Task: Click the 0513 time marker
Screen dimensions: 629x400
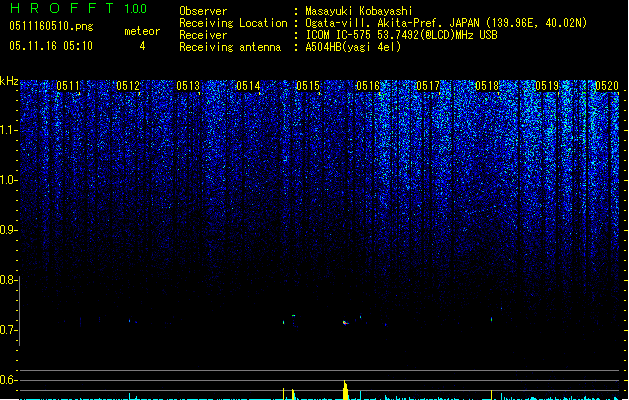Action: (x=188, y=86)
